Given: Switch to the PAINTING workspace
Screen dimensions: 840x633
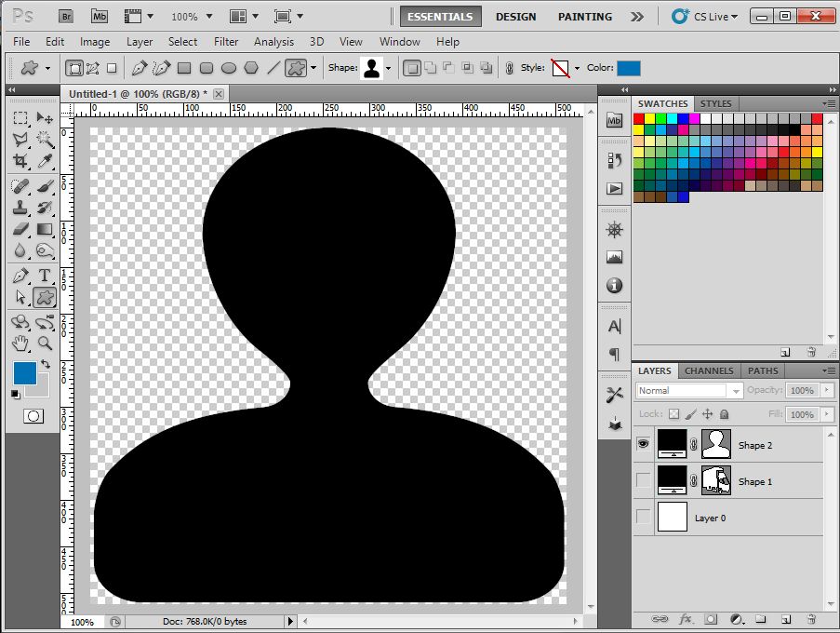Looking at the screenshot, I should pyautogui.click(x=584, y=16).
